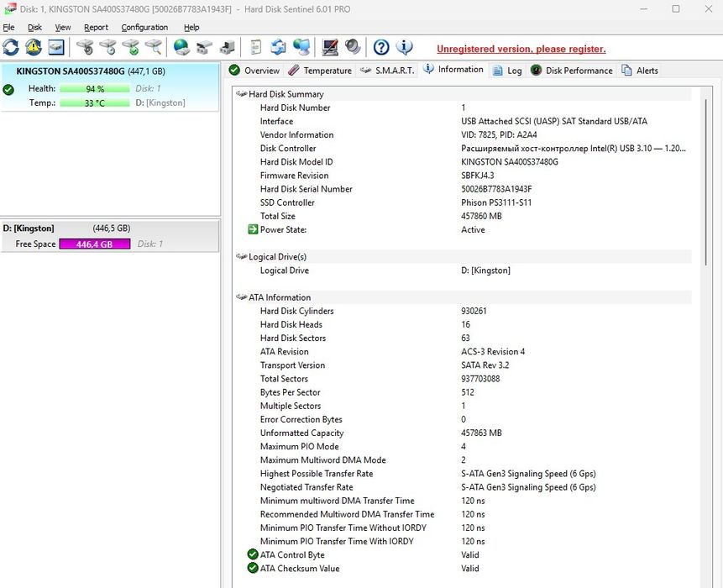Click the disk icon with stethoscope
Viewport: 723px width, 588px height.
86,47
